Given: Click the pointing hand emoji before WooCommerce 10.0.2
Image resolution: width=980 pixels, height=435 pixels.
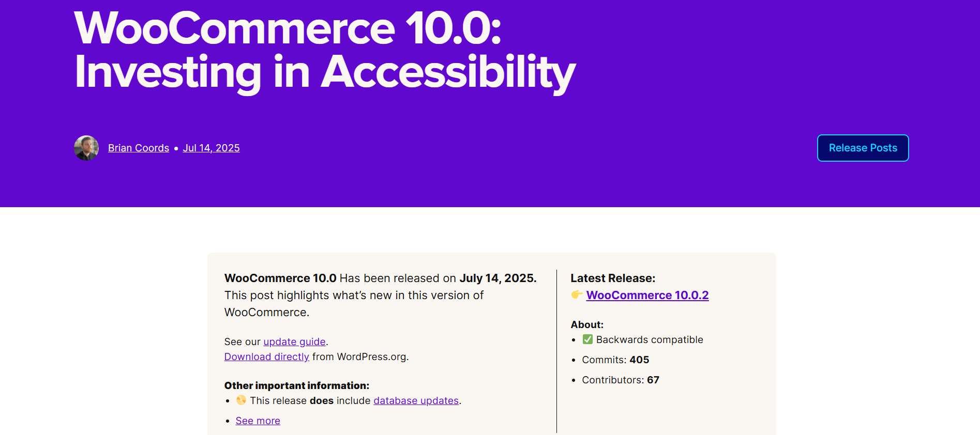Looking at the screenshot, I should [x=577, y=295].
